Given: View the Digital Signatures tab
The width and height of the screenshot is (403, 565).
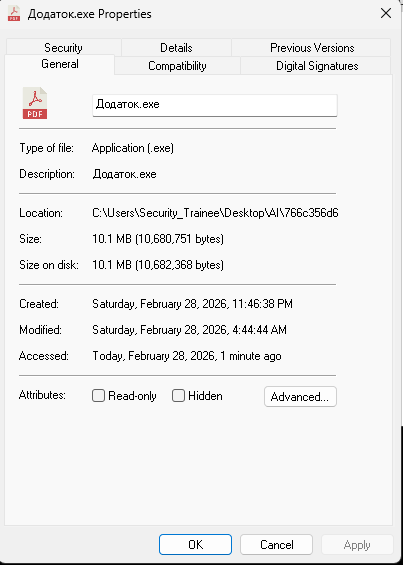Looking at the screenshot, I should pyautogui.click(x=317, y=66).
